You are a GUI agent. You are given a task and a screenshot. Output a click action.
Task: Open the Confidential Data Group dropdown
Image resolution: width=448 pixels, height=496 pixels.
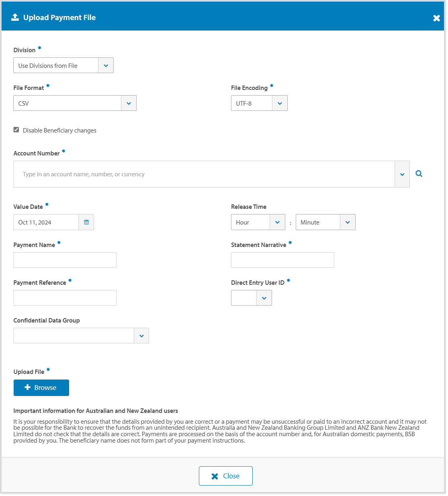click(141, 335)
